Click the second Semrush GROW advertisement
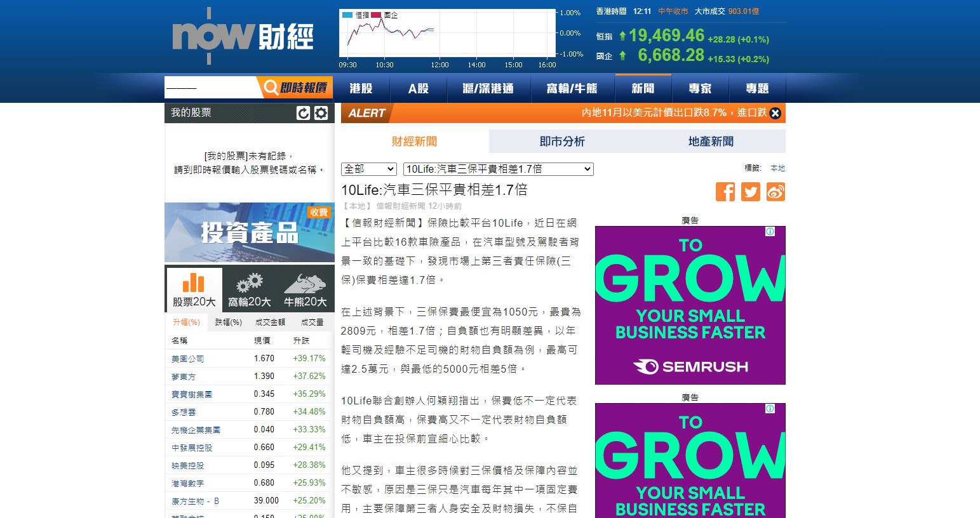Screen dimensions: 980x518 click(690, 460)
